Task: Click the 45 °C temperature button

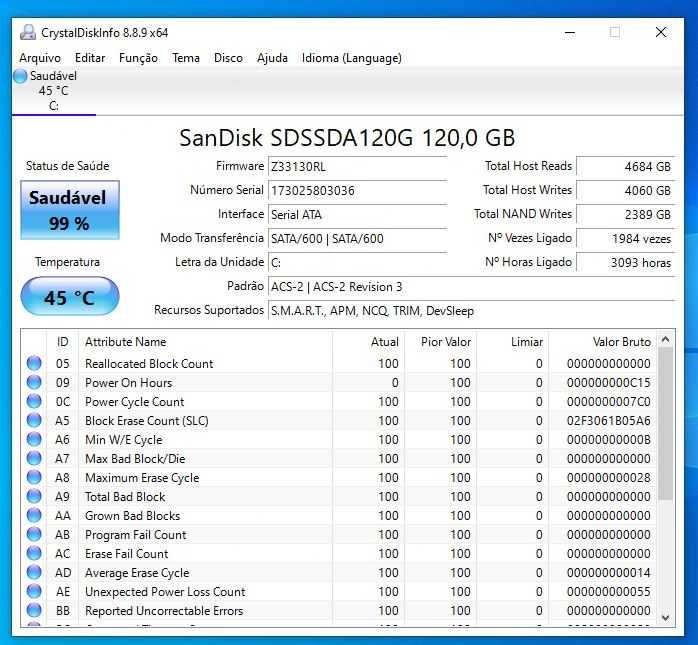Action: pos(70,297)
